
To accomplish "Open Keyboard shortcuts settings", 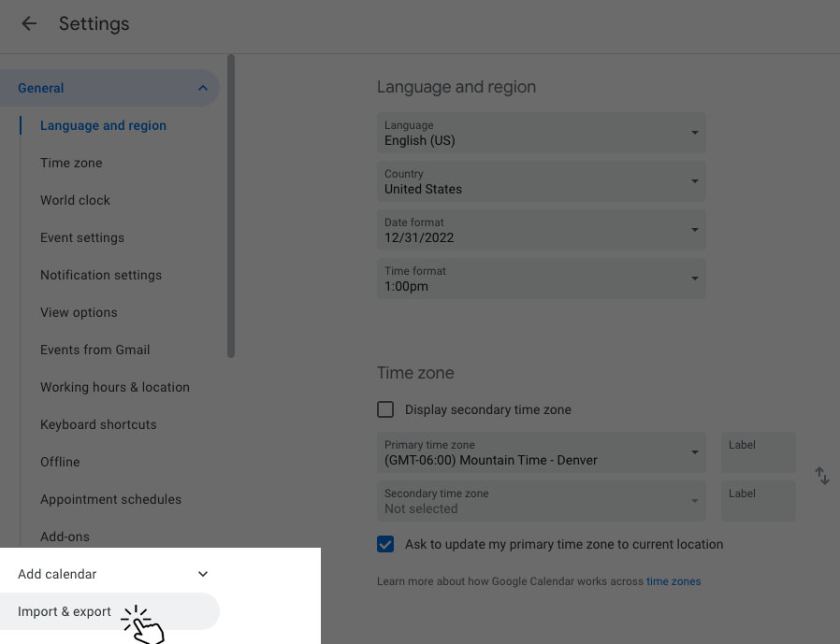I will (98, 424).
